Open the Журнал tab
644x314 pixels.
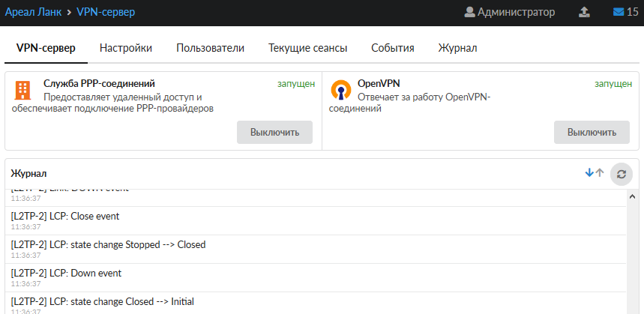[457, 48]
